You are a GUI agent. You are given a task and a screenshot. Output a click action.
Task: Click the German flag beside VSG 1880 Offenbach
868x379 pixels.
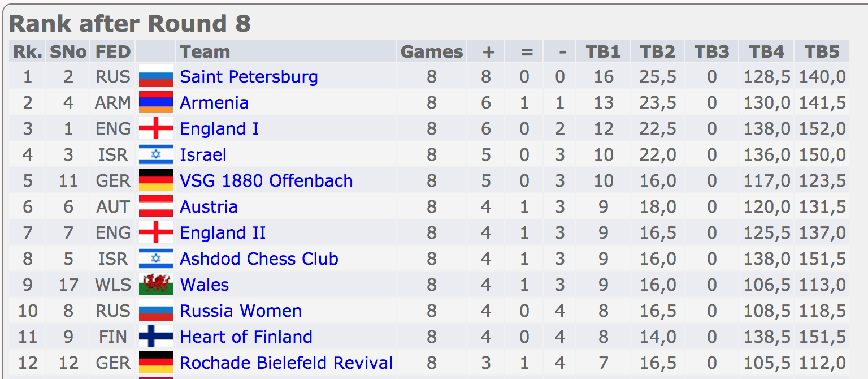155,180
